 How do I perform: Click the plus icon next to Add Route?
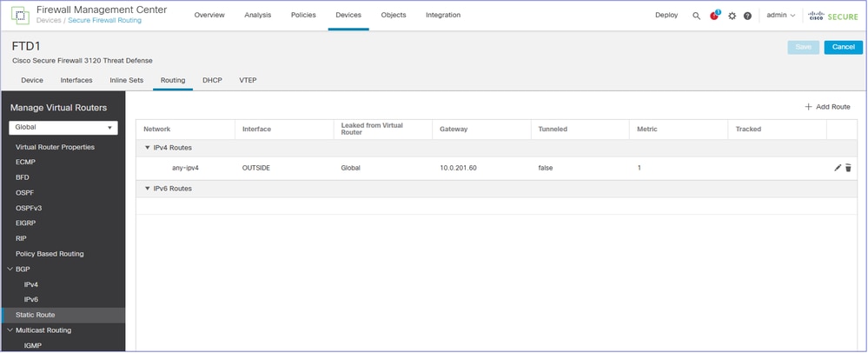tap(808, 106)
